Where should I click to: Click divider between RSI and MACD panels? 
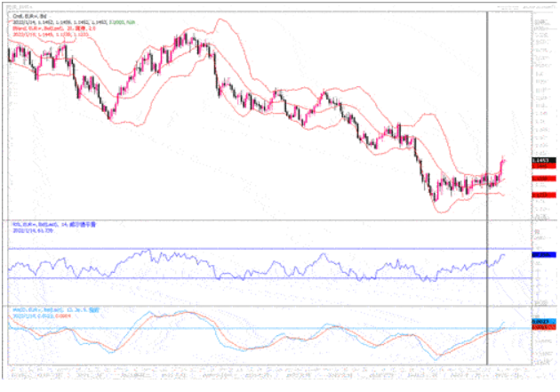[x=267, y=307]
